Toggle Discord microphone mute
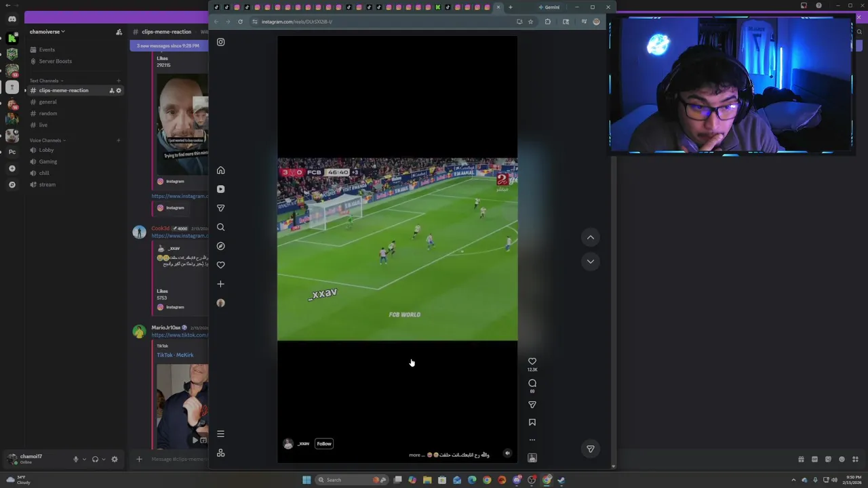This screenshot has width=868, height=488. [76, 459]
